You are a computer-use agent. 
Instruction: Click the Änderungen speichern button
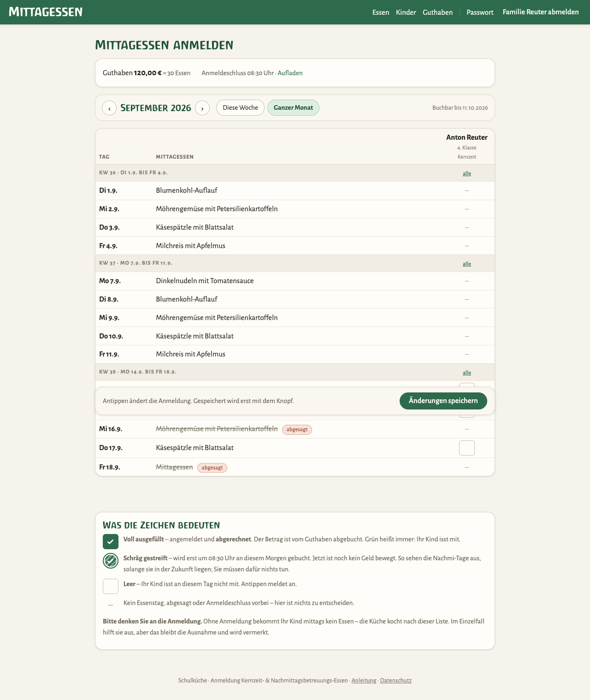coord(443,401)
